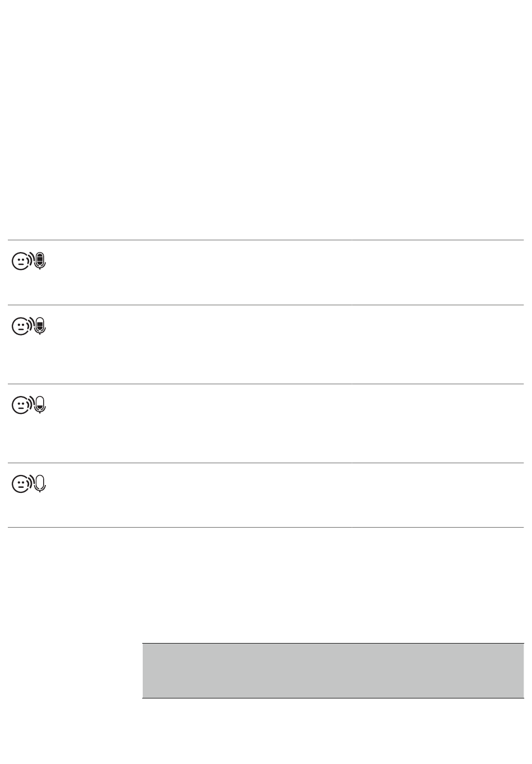Screen dimensions: 532x764
Task: Click the fully filled microphone level icon
Action: [40, 260]
